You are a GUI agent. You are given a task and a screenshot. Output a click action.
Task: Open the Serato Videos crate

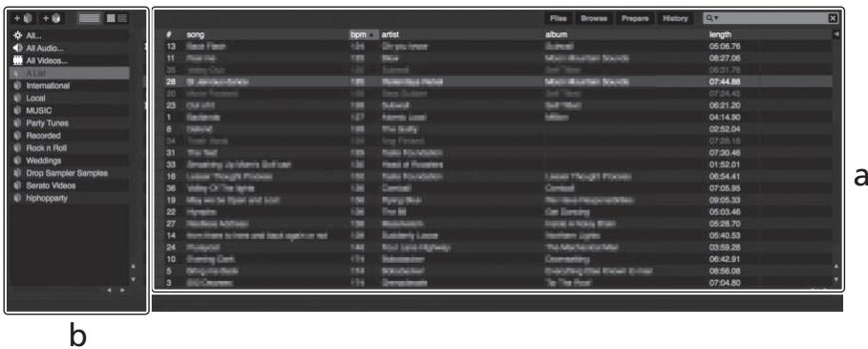(70, 185)
